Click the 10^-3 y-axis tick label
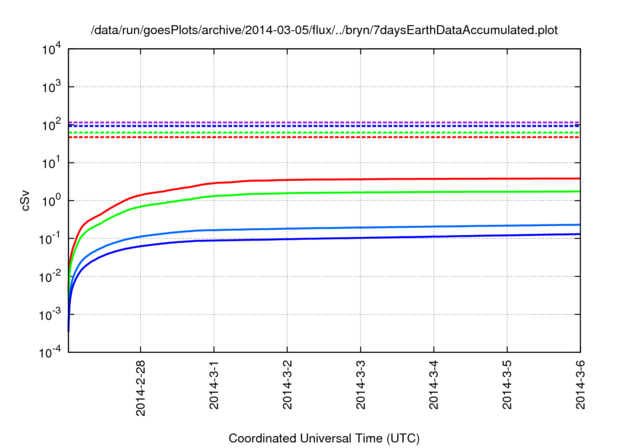The image size is (640, 448). (x=50, y=315)
